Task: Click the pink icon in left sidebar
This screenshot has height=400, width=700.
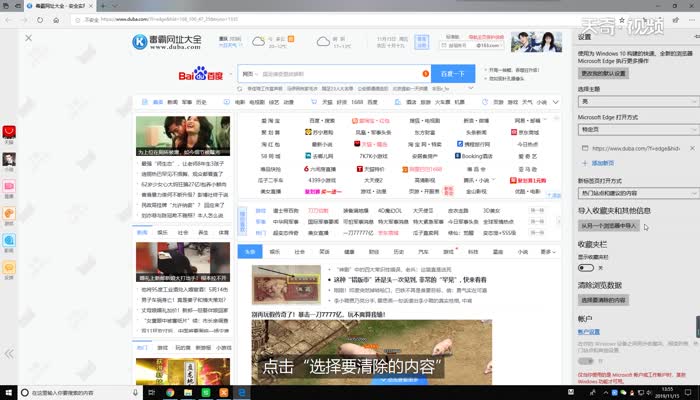Action: (x=9, y=186)
